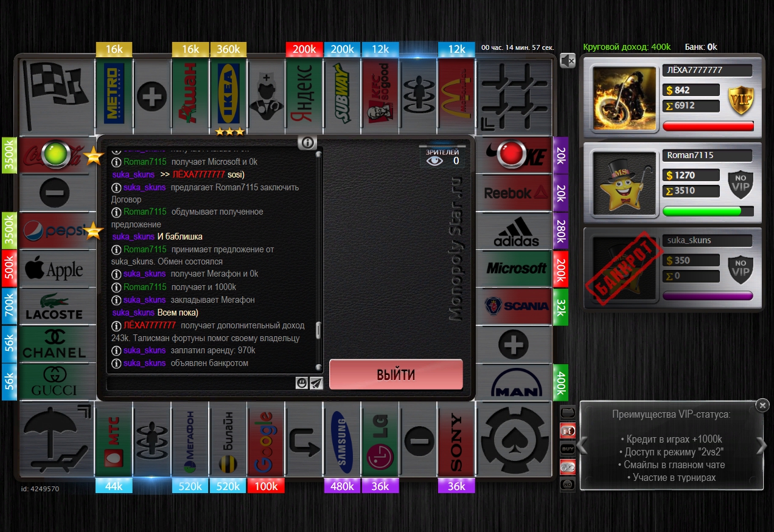Show previous VIP advantage with left arrow

(x=583, y=446)
